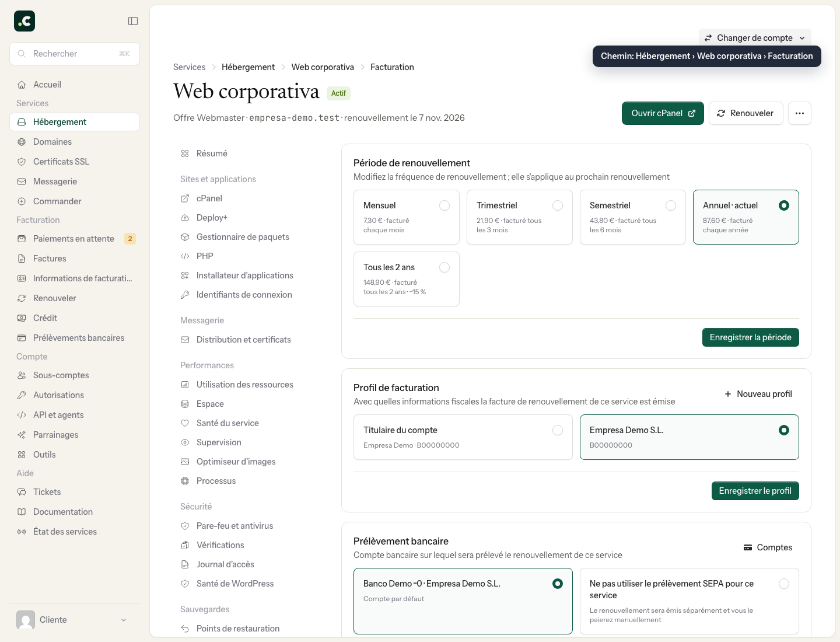Select Ne pas utiliser le prélèvement SEPA
The image size is (840, 642).
[689, 601]
